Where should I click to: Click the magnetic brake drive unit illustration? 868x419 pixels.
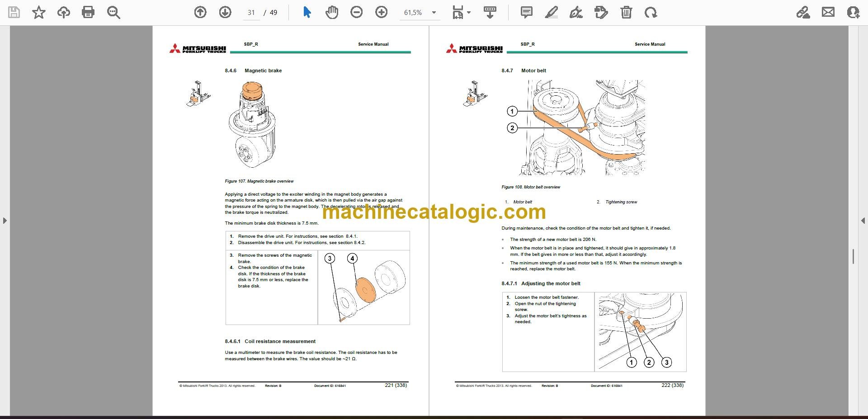(251, 125)
